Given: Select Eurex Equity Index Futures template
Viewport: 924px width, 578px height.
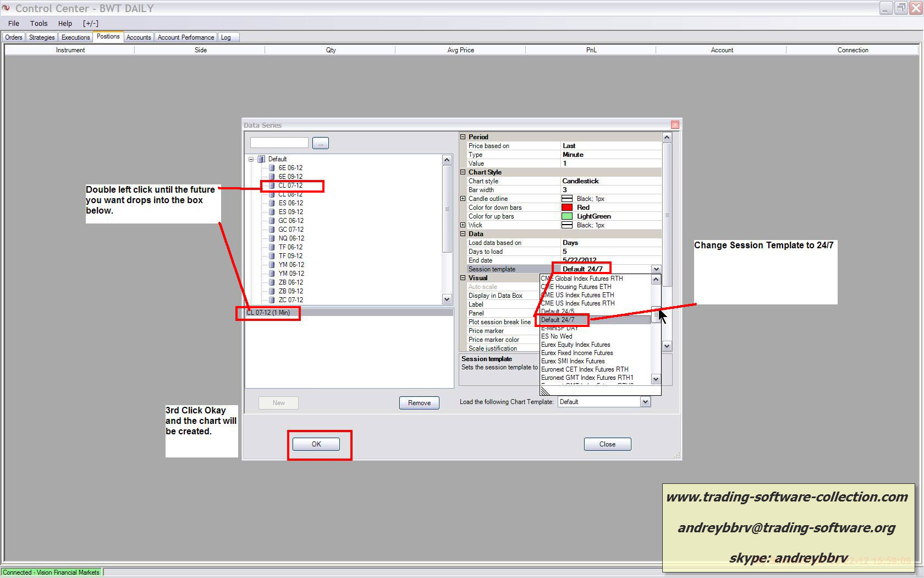Looking at the screenshot, I should pyautogui.click(x=575, y=345).
